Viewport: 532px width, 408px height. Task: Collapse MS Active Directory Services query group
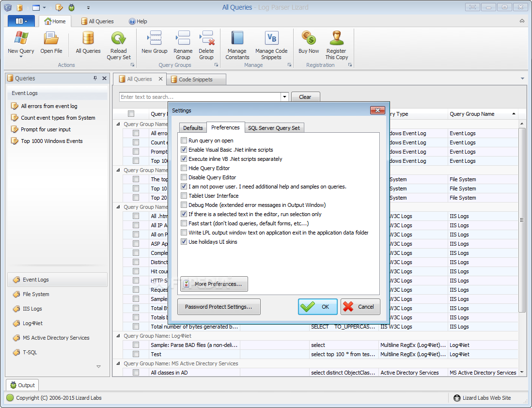coord(118,363)
